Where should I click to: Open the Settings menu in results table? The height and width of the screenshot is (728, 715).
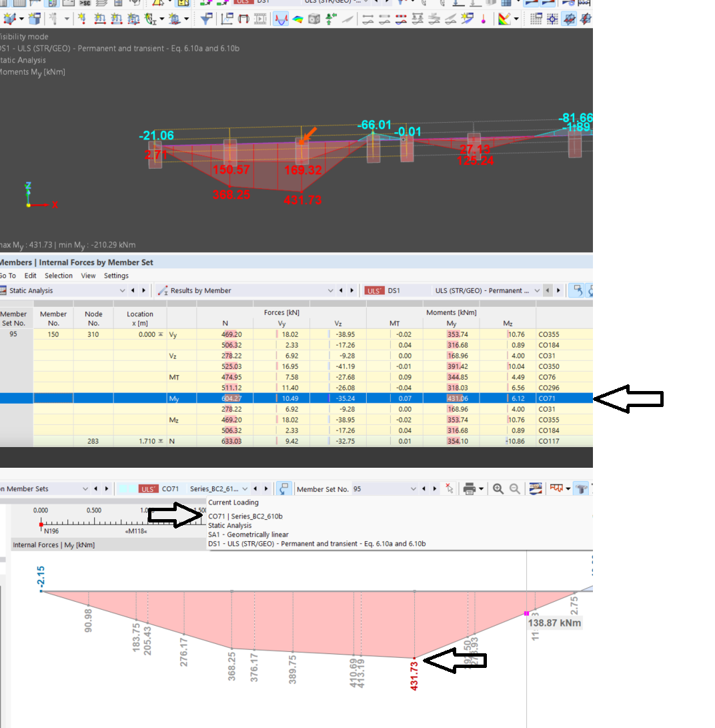tap(116, 276)
